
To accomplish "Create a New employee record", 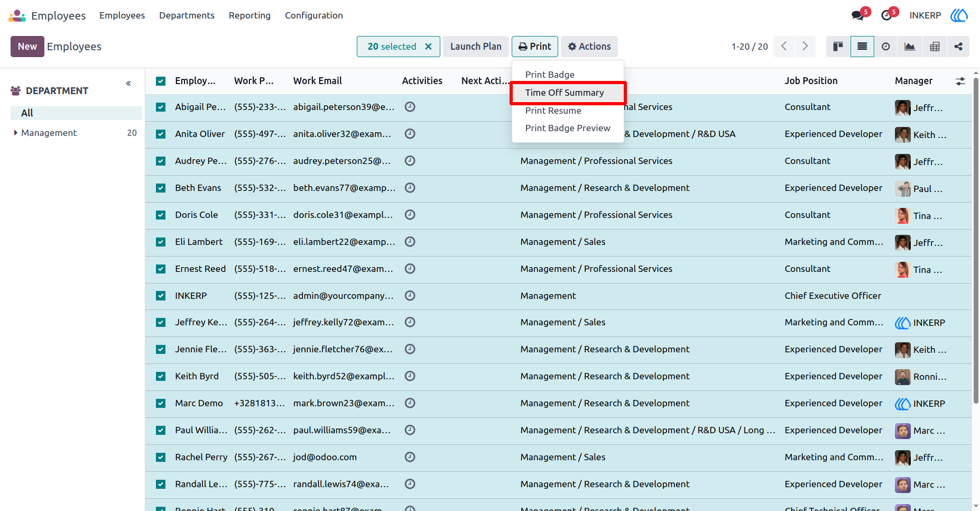I will 27,47.
